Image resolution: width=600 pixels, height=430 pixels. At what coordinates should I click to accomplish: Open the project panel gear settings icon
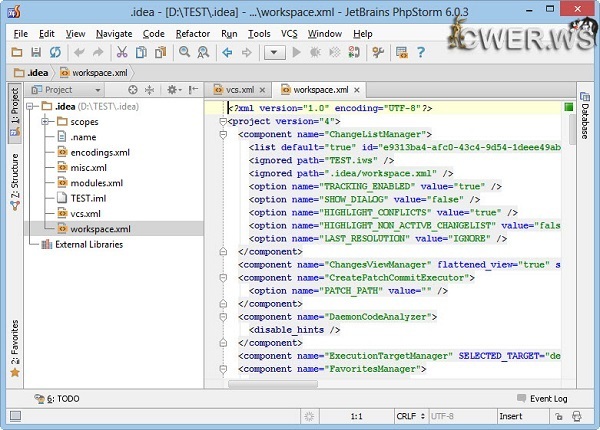(x=171, y=90)
